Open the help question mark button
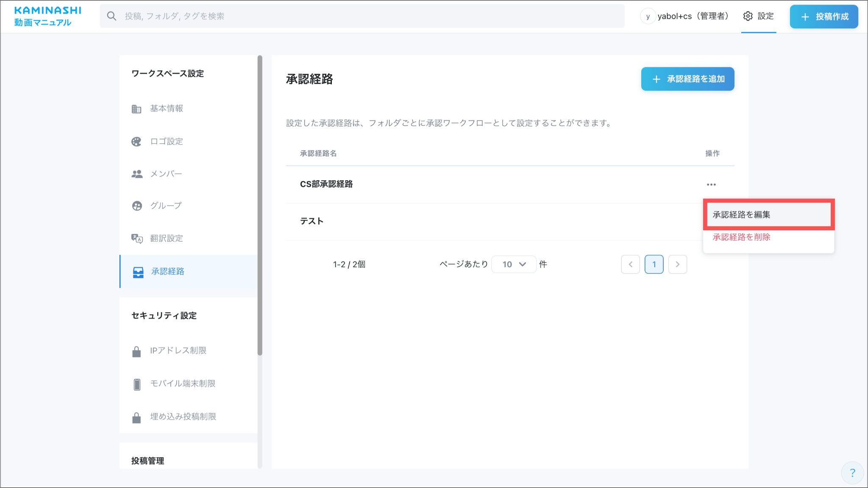868x488 pixels. tap(852, 473)
